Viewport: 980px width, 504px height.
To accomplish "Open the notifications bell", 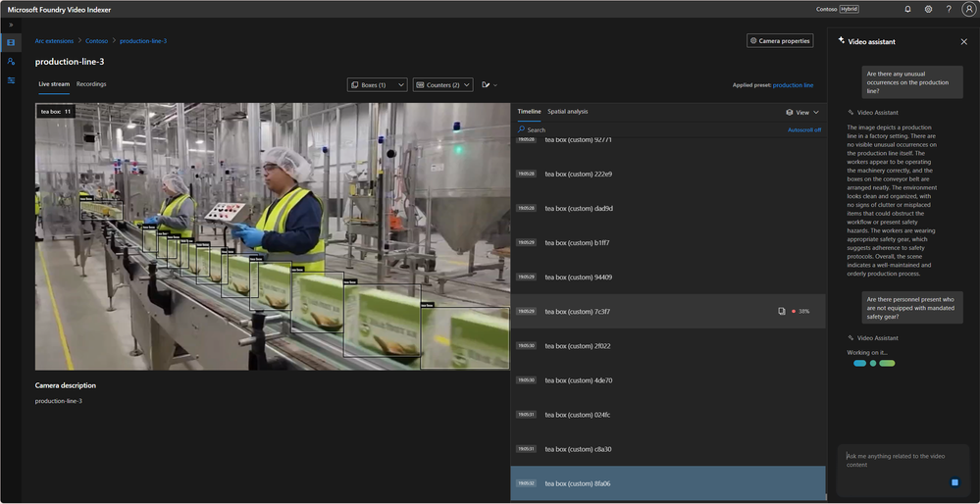I will coord(907,9).
